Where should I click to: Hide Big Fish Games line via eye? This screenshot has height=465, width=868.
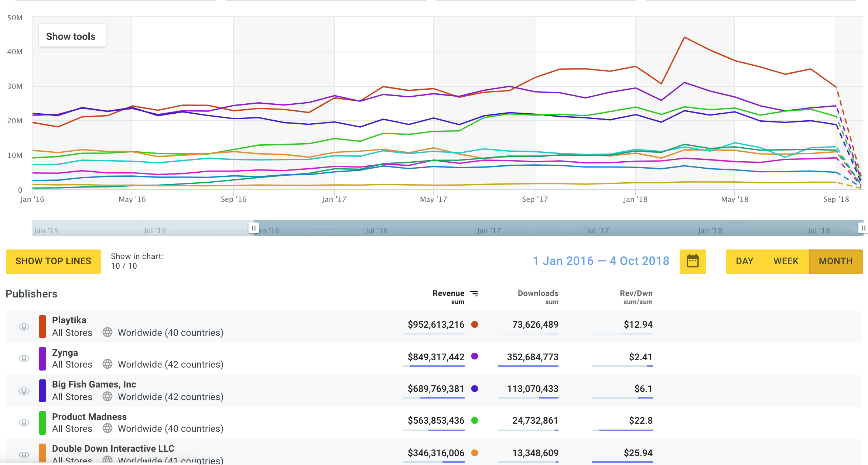[x=24, y=391]
